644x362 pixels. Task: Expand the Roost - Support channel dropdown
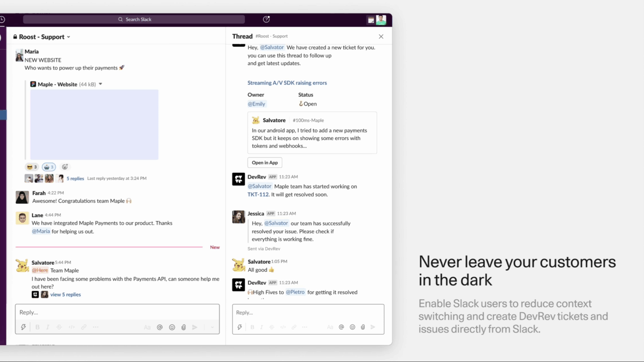pos(68,37)
